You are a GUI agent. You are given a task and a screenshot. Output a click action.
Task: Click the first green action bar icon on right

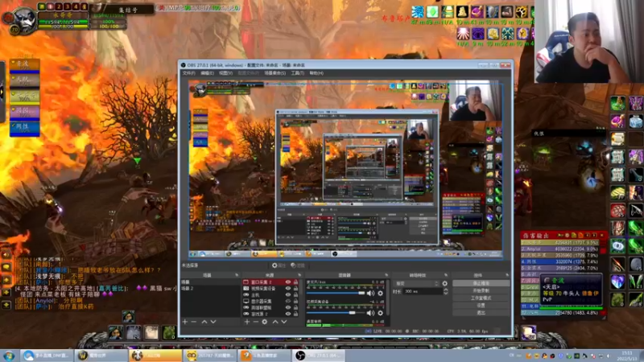click(x=617, y=104)
